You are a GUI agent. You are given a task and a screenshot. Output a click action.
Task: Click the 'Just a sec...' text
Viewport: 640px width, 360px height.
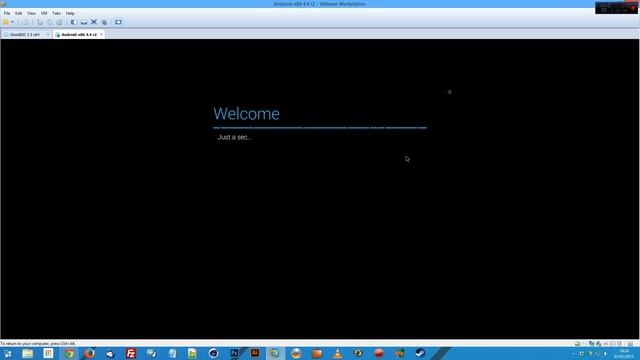pyautogui.click(x=234, y=137)
